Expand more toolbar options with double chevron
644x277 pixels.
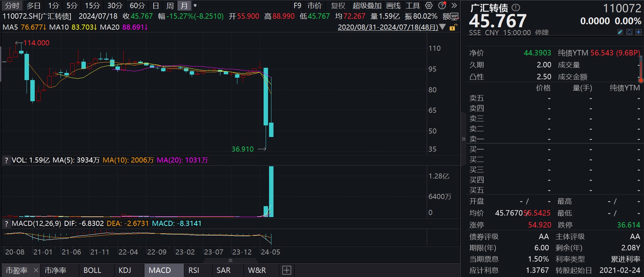coord(454,5)
